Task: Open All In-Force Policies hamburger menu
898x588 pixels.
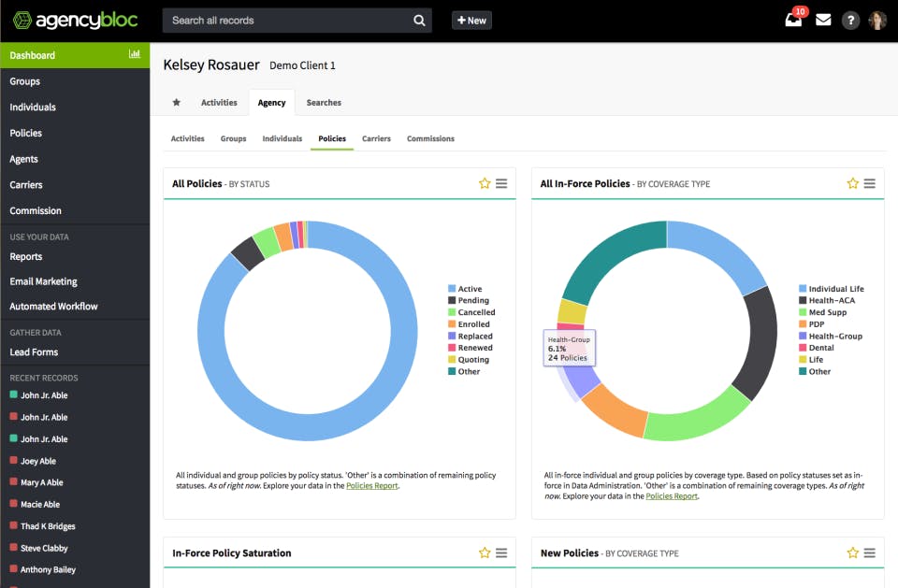Action: click(869, 183)
